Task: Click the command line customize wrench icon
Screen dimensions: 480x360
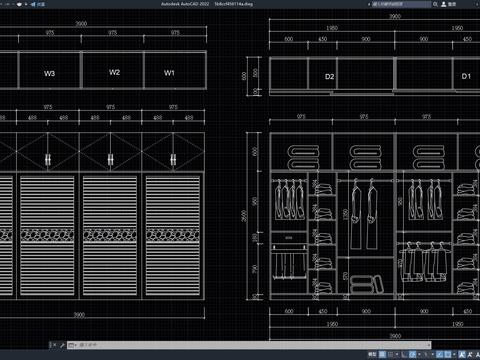Action: point(62,345)
